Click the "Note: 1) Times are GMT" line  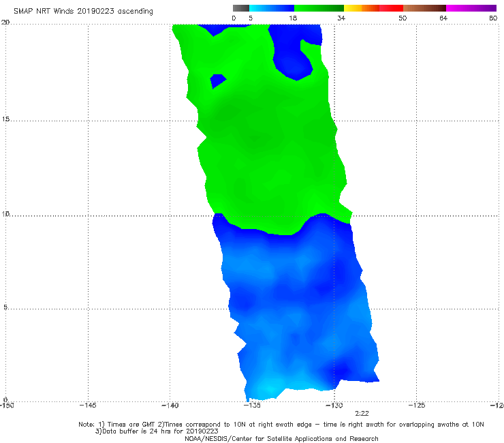(x=281, y=425)
